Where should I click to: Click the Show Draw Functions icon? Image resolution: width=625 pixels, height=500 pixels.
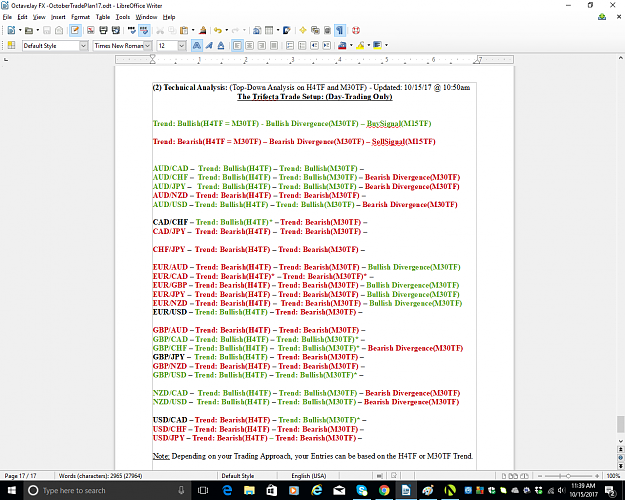(287, 30)
